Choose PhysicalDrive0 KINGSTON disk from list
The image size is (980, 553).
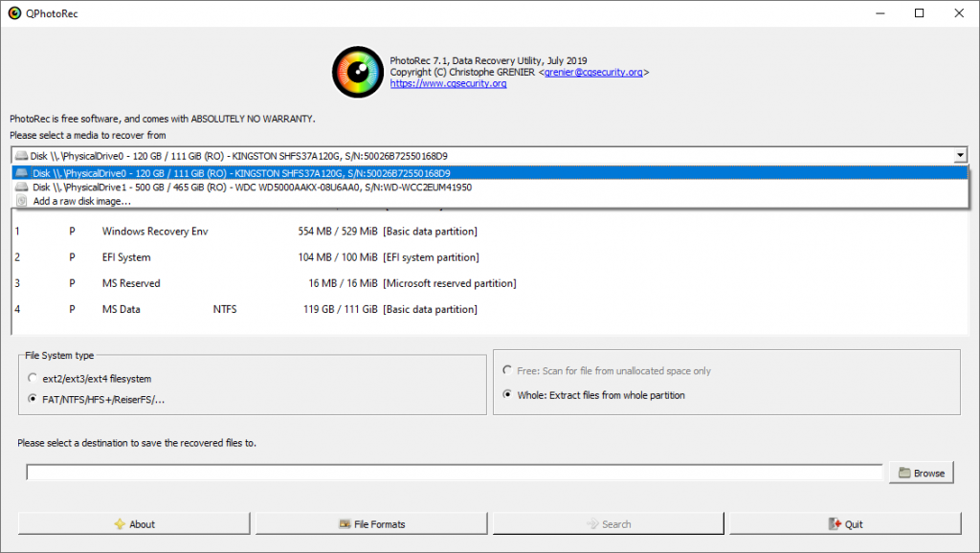coord(240,173)
